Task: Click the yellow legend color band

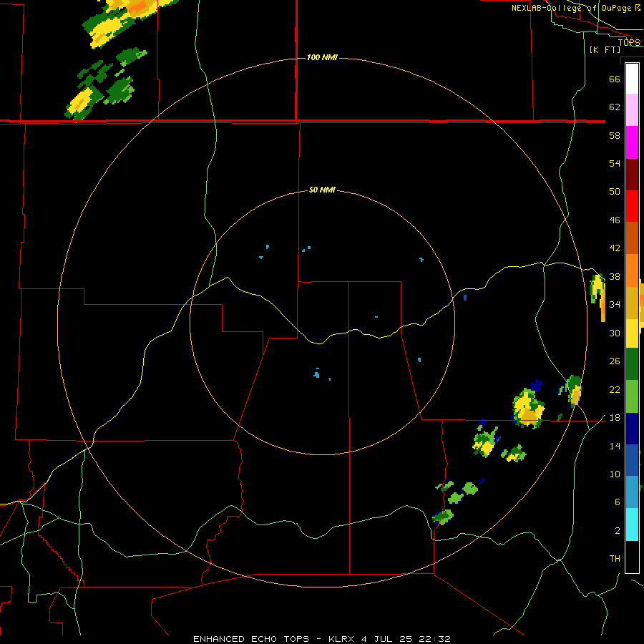Action: (632, 333)
